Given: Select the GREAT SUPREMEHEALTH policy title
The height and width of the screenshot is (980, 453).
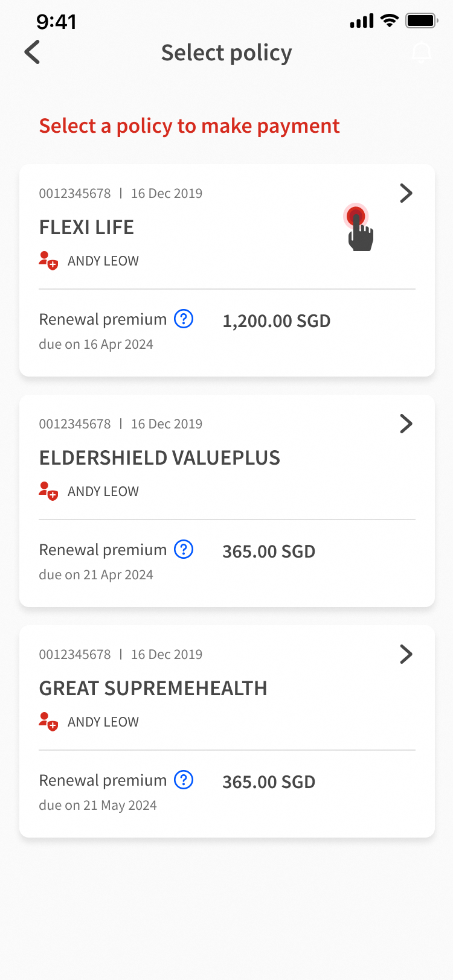Looking at the screenshot, I should click(153, 689).
